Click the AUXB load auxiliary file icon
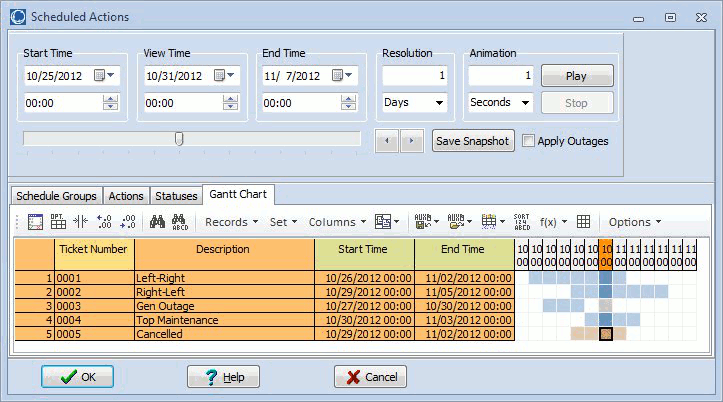 (456, 222)
